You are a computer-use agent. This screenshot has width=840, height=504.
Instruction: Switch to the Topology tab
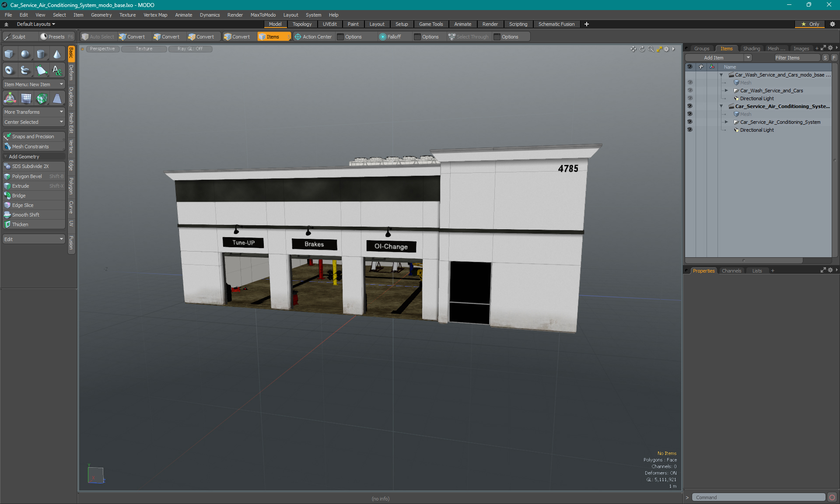(302, 24)
